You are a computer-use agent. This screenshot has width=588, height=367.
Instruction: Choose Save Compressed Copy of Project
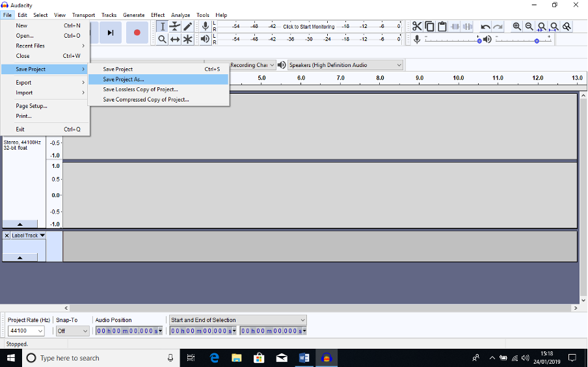point(158,100)
